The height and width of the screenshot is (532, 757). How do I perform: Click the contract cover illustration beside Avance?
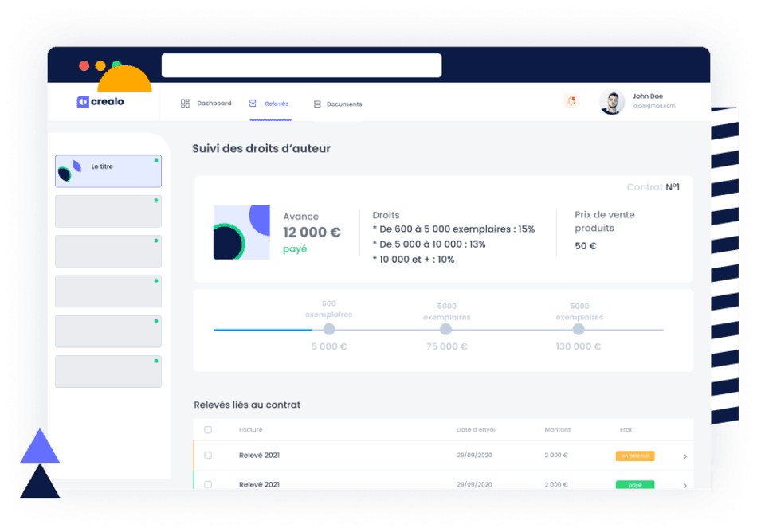point(241,232)
